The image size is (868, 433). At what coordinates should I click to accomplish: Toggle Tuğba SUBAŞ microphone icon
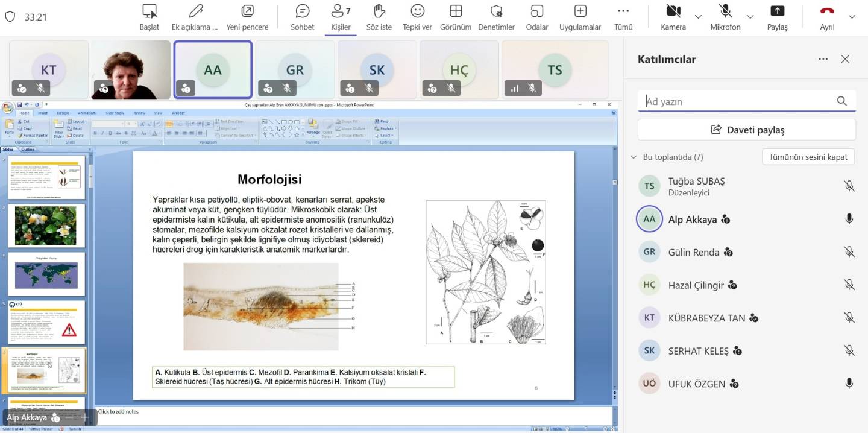pyautogui.click(x=849, y=186)
